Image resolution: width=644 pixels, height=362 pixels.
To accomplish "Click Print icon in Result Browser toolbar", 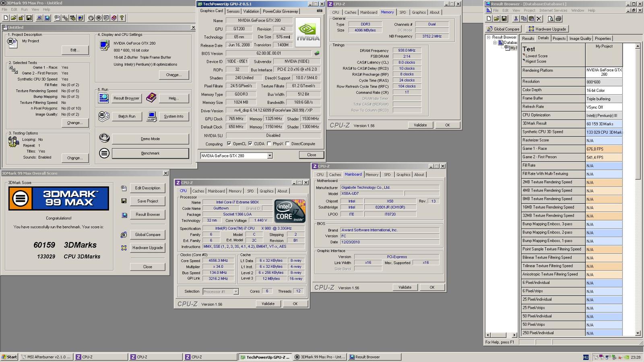I will click(558, 19).
